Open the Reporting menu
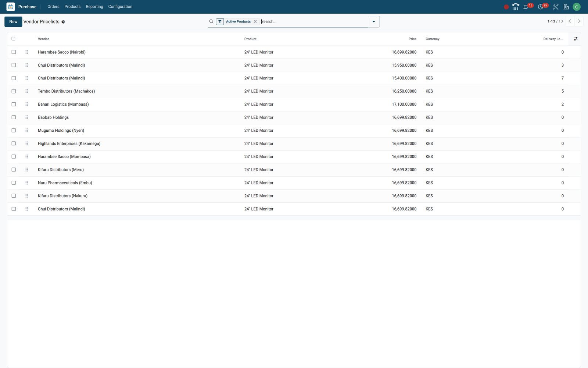The image size is (588, 368). (x=94, y=7)
